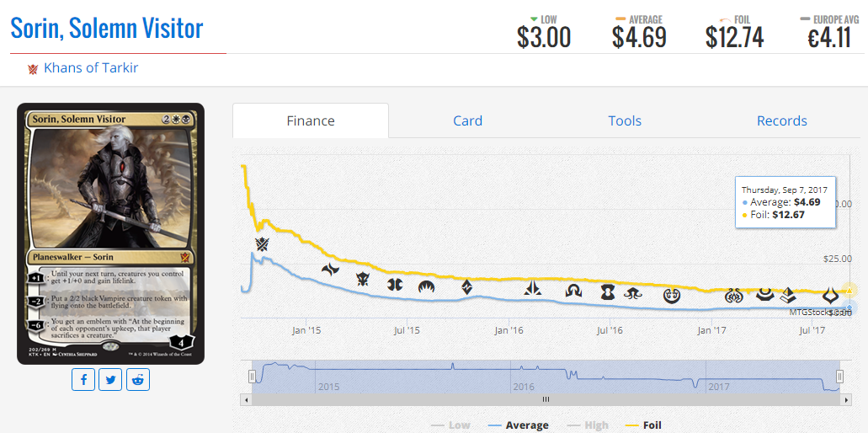This screenshot has width=868, height=433.
Task: Click the LOW price $3.00
Action: (544, 38)
